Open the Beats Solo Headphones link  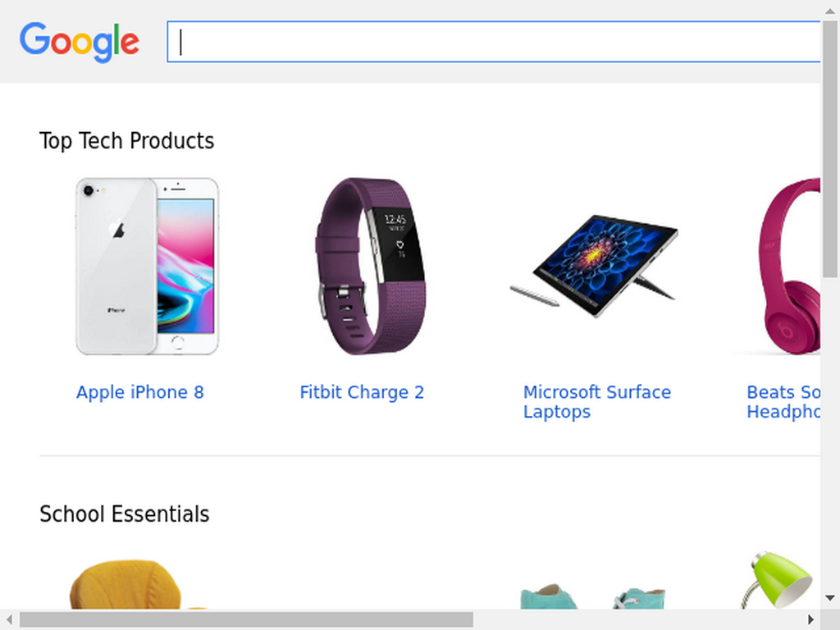(x=783, y=402)
